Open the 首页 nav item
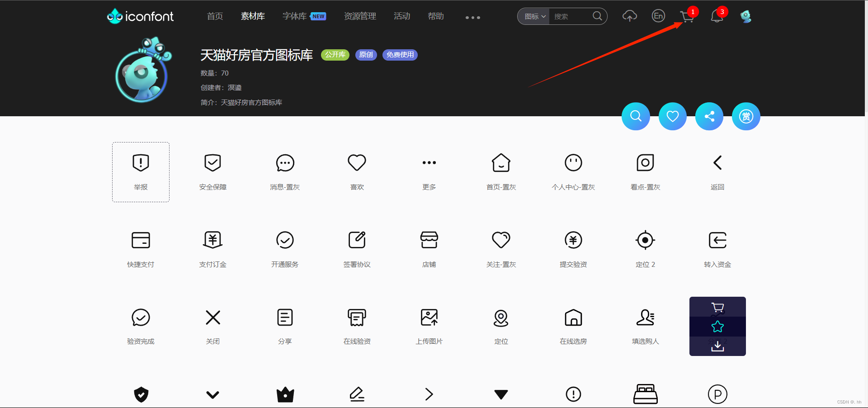 (215, 16)
